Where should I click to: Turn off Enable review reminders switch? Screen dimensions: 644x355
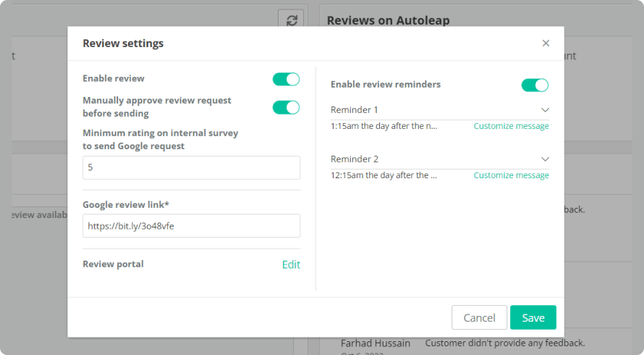pos(535,85)
